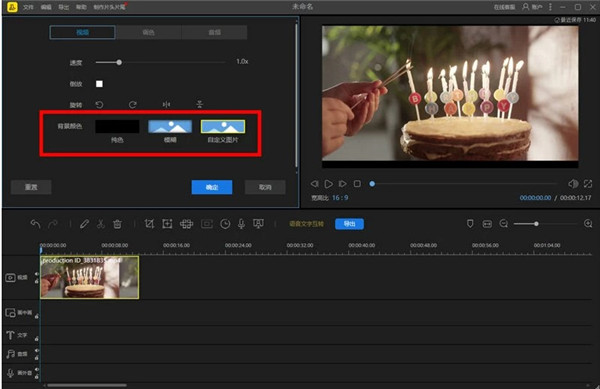Click the trash delete icon
The height and width of the screenshot is (389, 600).
click(x=117, y=224)
